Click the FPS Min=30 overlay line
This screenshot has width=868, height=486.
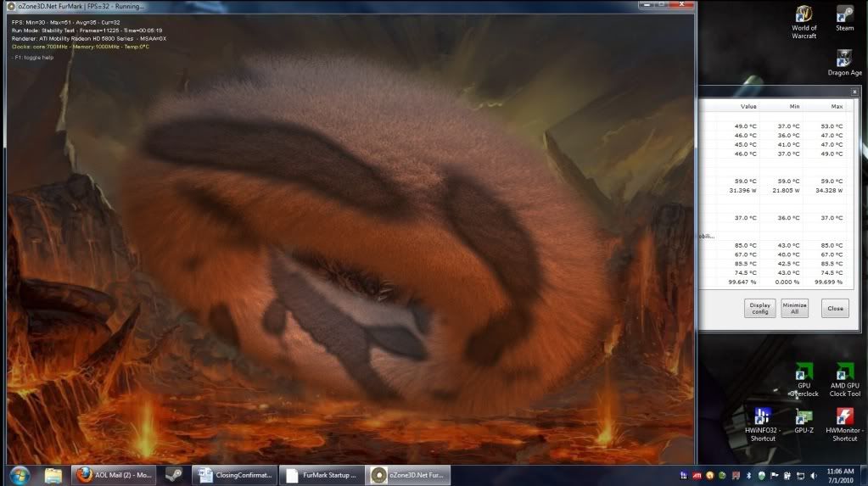[x=66, y=23]
